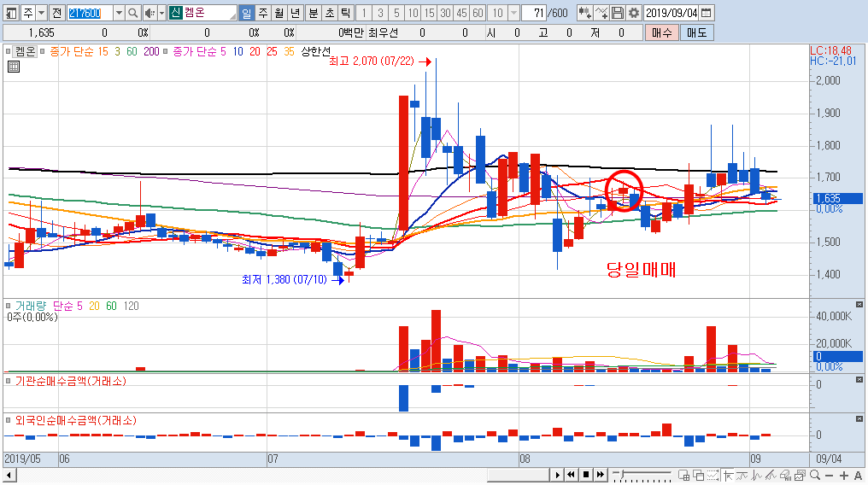
Task: Click the 매도 sell button
Action: point(697,32)
